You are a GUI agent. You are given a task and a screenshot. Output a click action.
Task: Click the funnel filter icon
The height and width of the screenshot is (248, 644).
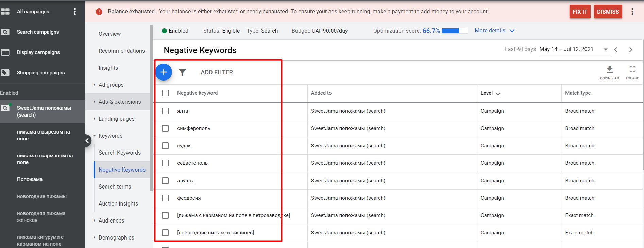pos(182,72)
